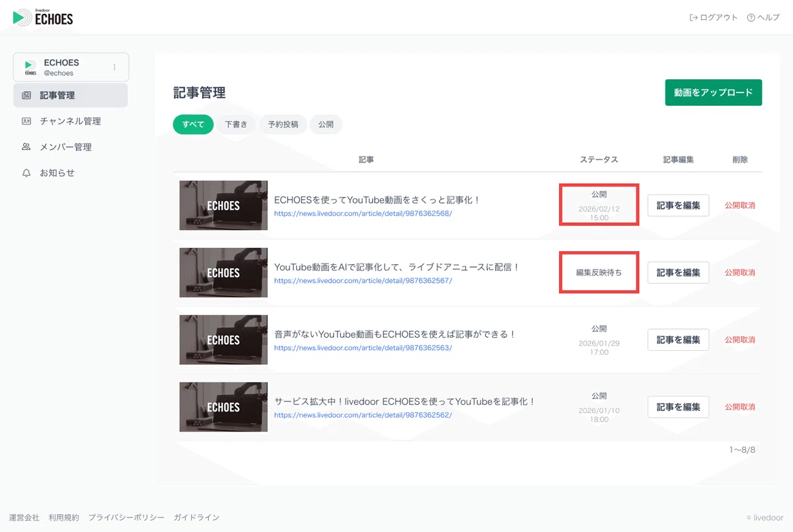
Task: Click 公開取消 for article ending 9876362563
Action: pos(739,340)
